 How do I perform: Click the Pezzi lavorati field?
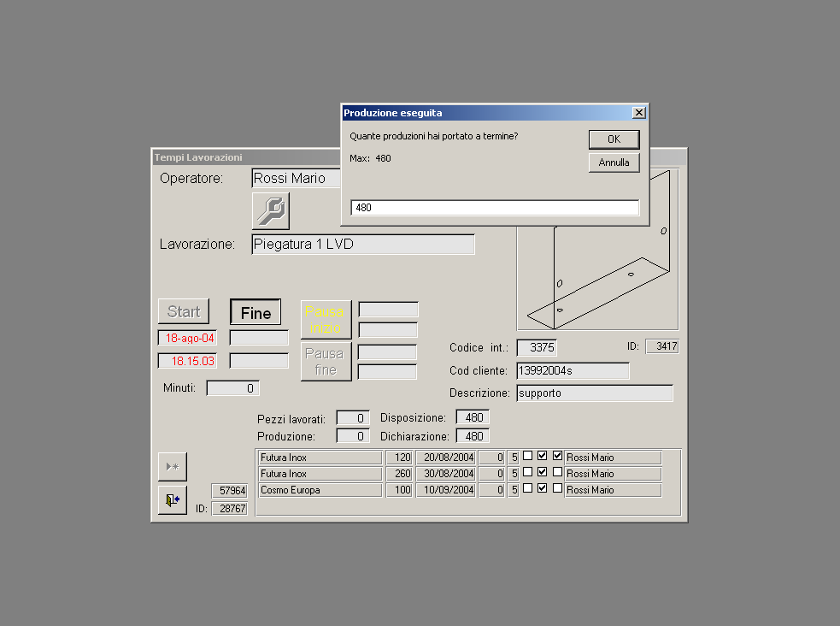coord(353,418)
